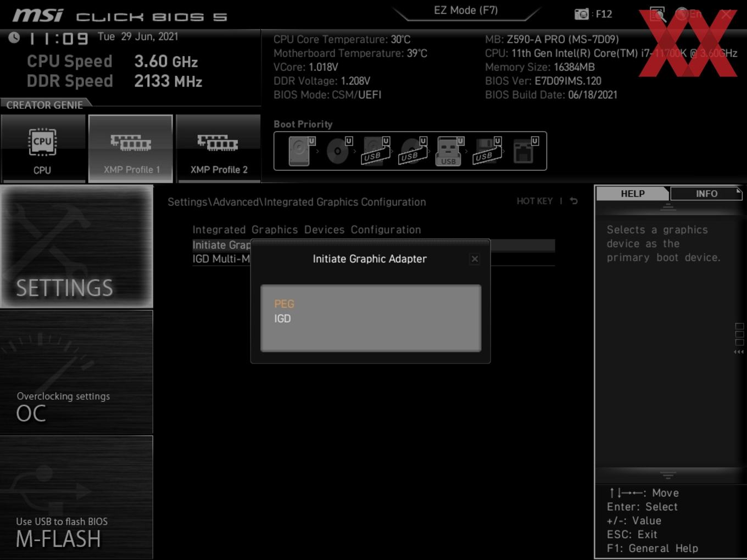
Task: Click the help text about primary boot device
Action: (664, 244)
